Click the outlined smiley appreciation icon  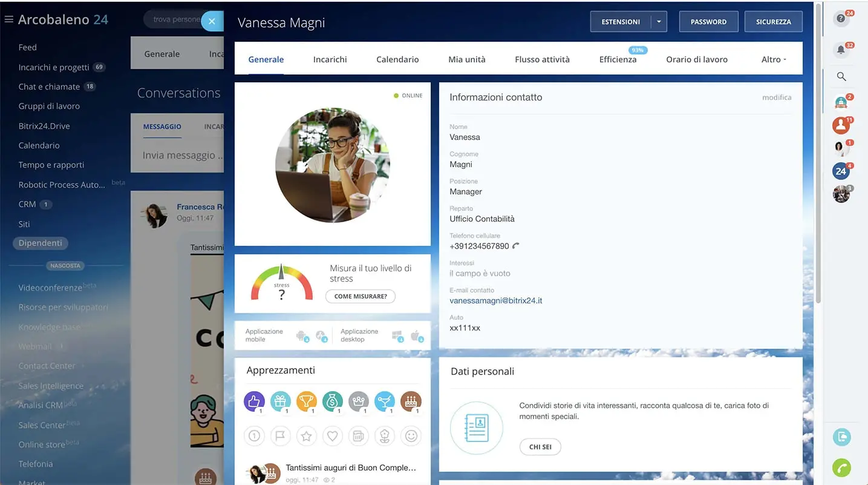point(411,436)
